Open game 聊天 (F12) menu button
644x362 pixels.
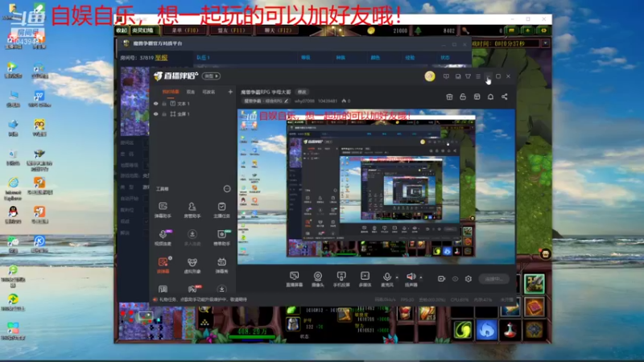click(278, 31)
